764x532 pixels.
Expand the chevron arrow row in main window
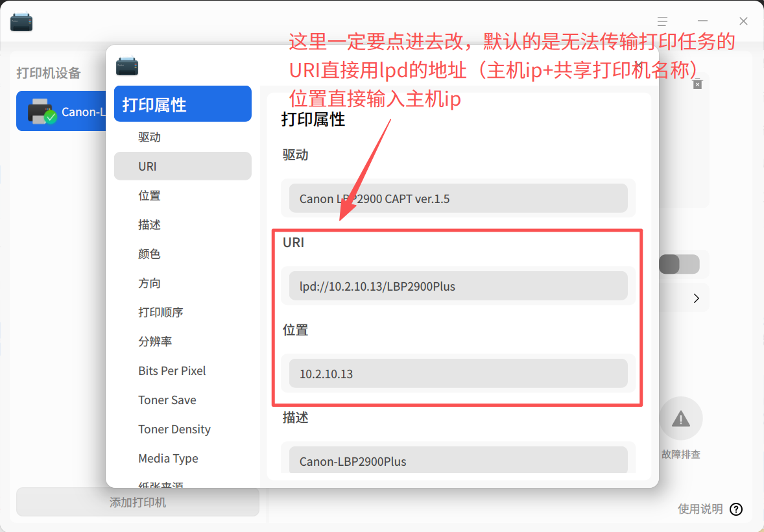[x=697, y=298]
